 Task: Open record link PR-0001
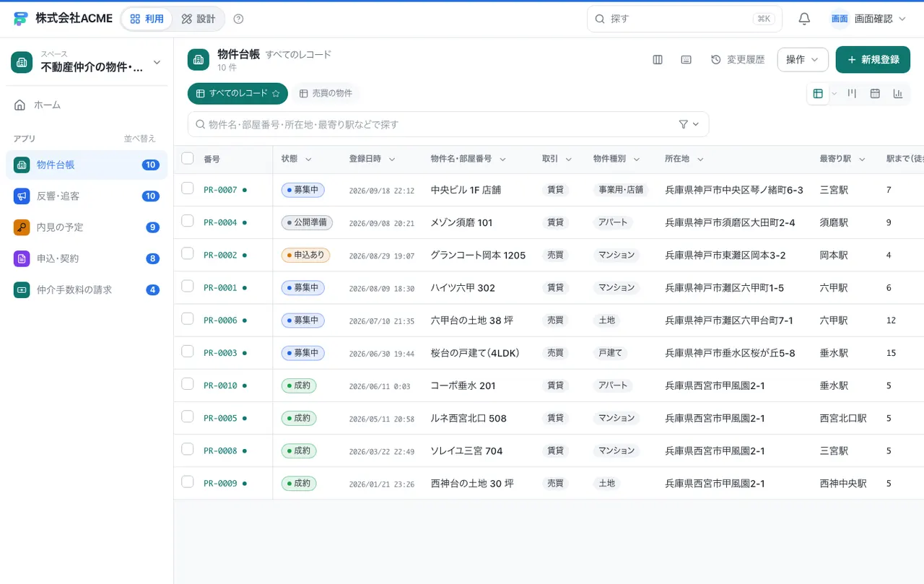220,287
